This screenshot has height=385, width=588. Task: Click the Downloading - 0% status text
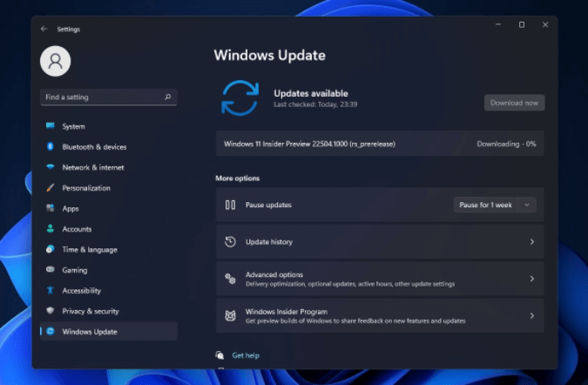point(506,144)
